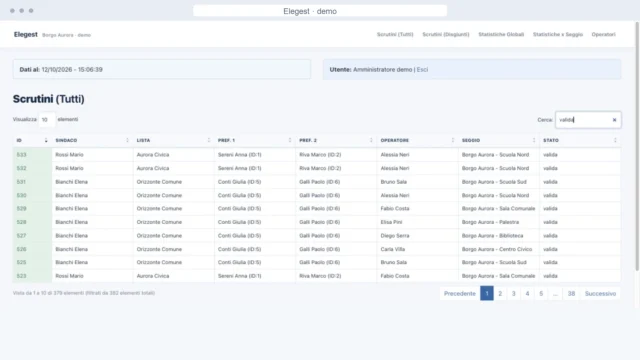This screenshot has width=640, height=360.
Task: Sort by the SEGGIO column header
Action: click(499, 140)
